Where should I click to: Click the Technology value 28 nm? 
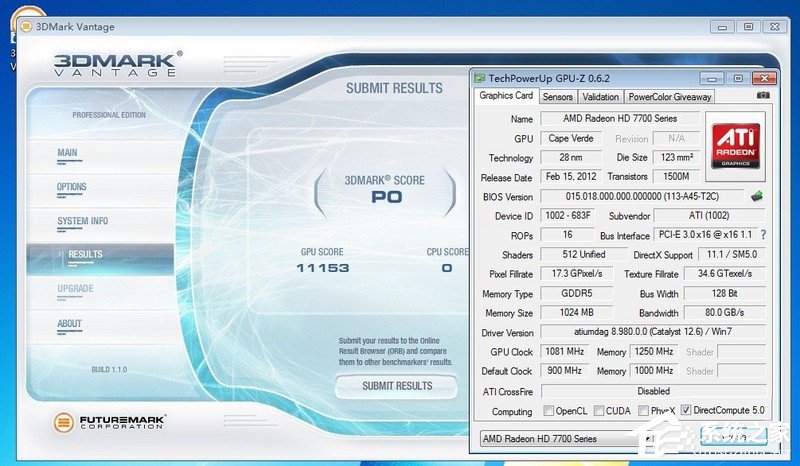tap(571, 157)
